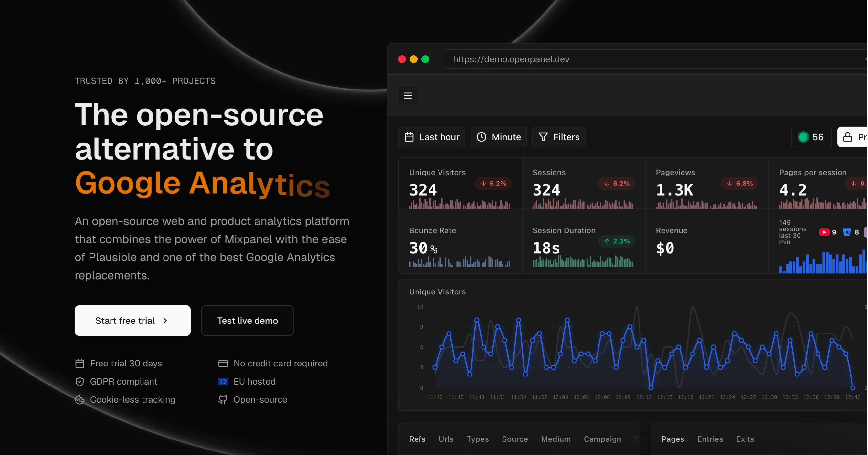Viewport: 868px width, 455px height.
Task: Click the clock icon beside Minute
Action: point(481,137)
